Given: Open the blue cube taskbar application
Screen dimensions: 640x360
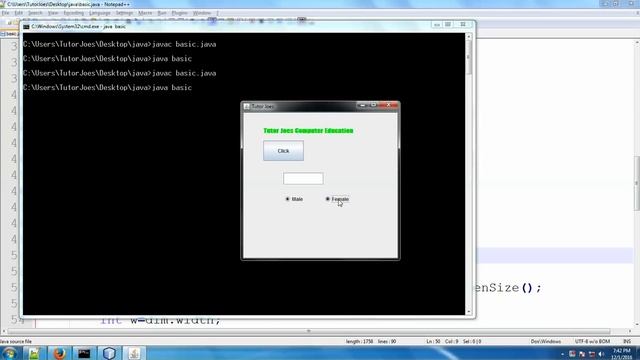Looking at the screenshot, I should [109, 353].
